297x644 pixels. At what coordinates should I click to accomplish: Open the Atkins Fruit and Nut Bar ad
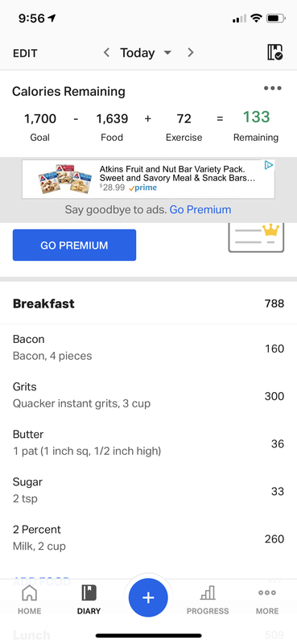coord(148,179)
